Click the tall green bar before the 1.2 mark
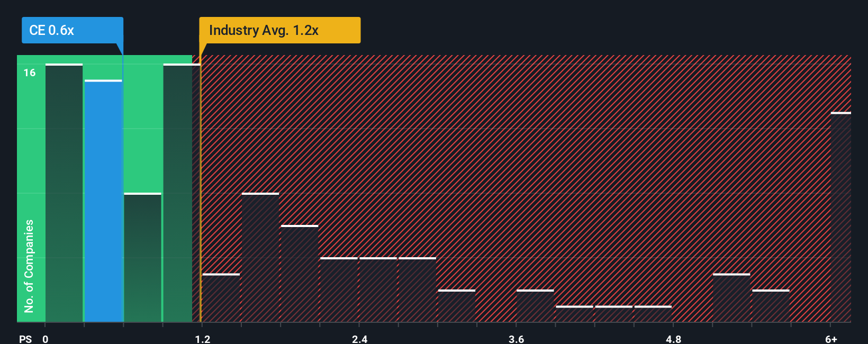The image size is (868, 344). 178,193
